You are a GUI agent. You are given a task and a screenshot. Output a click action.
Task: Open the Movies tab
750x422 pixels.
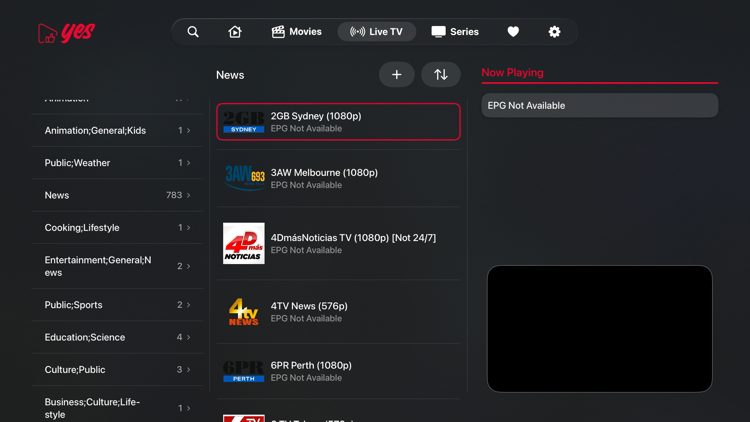(x=297, y=32)
